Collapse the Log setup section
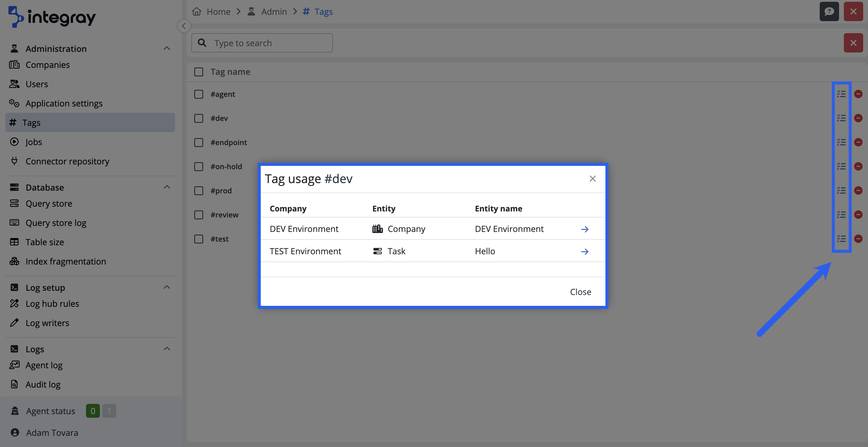The height and width of the screenshot is (447, 868). (167, 287)
